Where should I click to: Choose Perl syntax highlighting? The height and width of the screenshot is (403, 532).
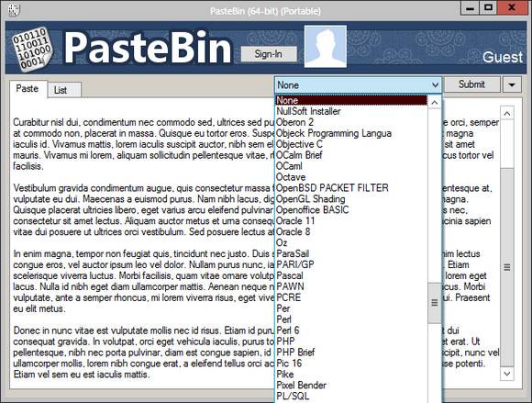click(x=351, y=319)
